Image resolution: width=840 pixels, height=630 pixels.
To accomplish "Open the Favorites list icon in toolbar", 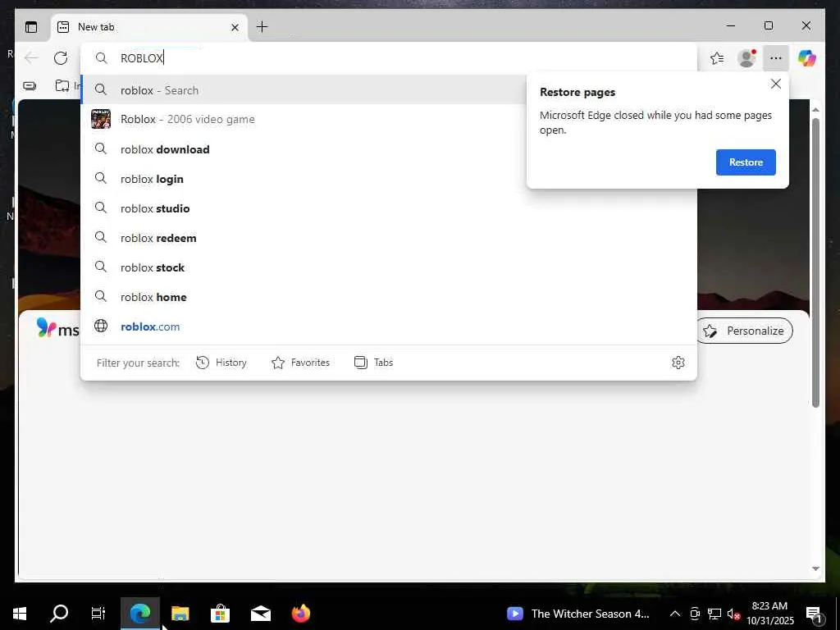I will tap(717, 58).
